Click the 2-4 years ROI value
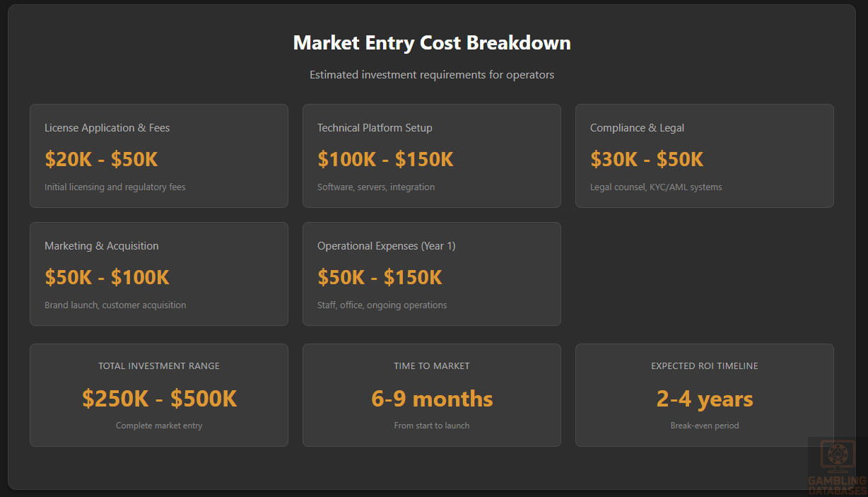868x497 pixels. pyautogui.click(x=705, y=399)
